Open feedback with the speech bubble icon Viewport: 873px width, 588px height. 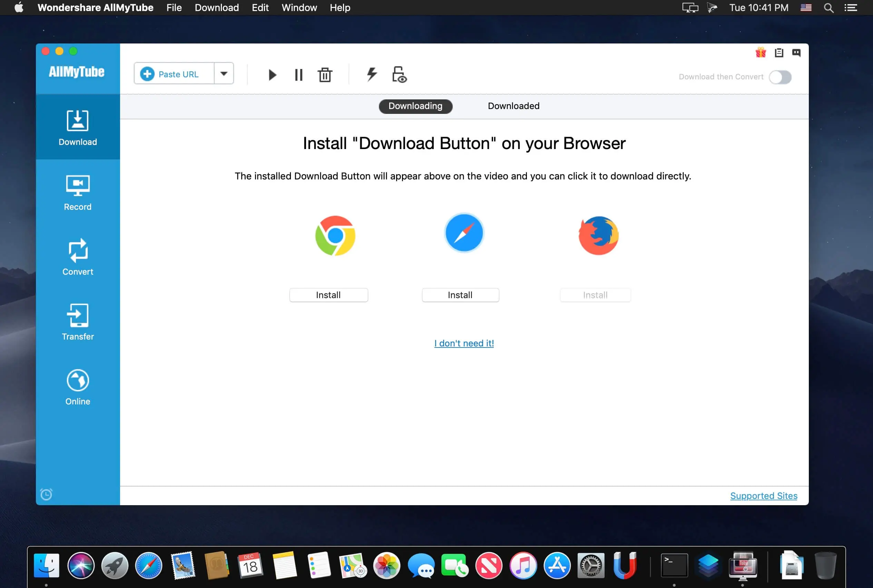(x=796, y=53)
